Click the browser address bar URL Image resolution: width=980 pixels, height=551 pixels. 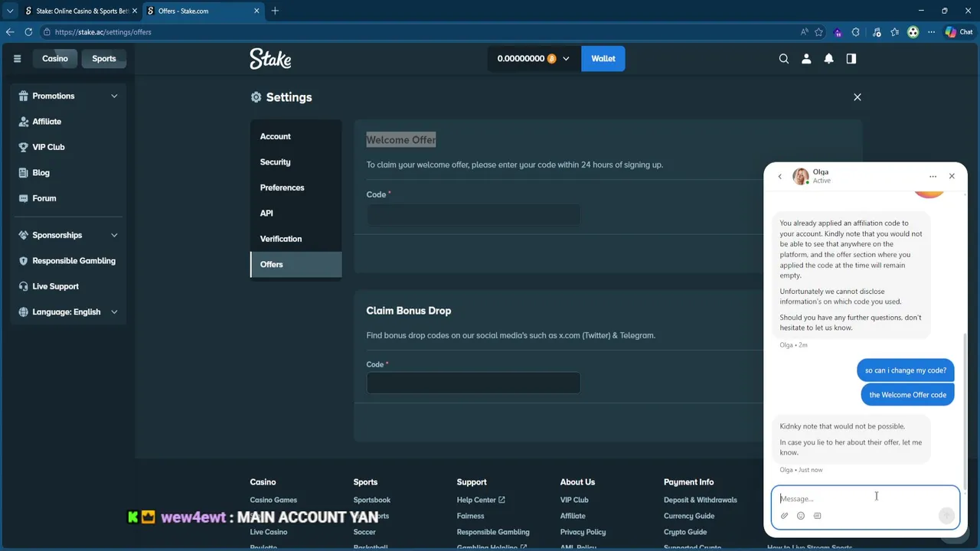[103, 32]
